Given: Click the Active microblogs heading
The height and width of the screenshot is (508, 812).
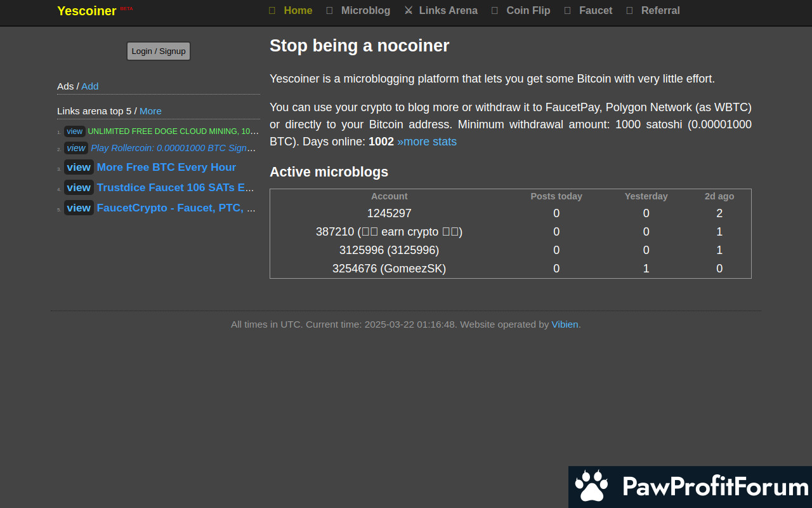Looking at the screenshot, I should tap(329, 171).
